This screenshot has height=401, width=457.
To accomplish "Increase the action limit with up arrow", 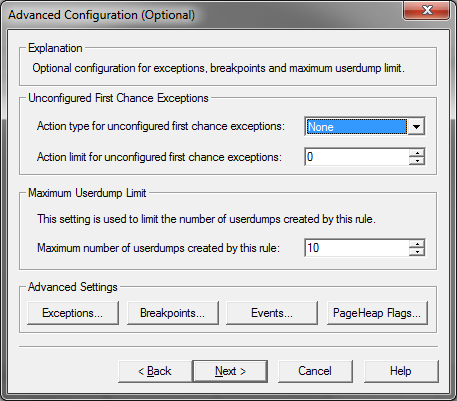I will pos(417,153).
